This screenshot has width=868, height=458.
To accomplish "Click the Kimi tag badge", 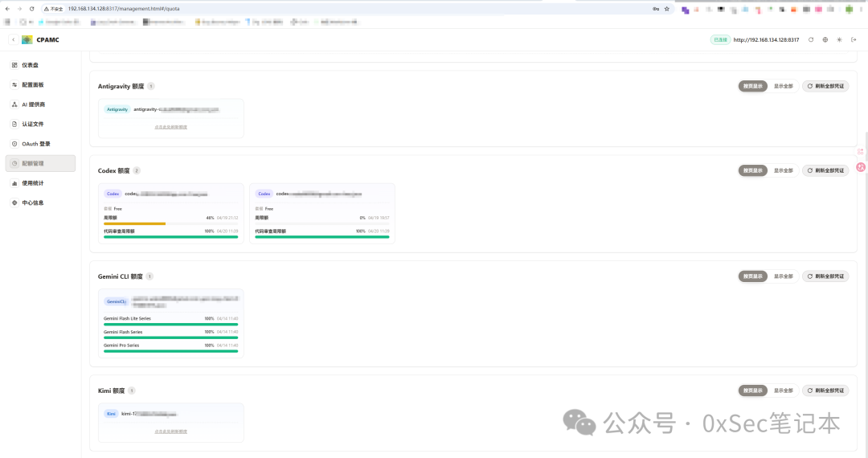I will 111,414.
